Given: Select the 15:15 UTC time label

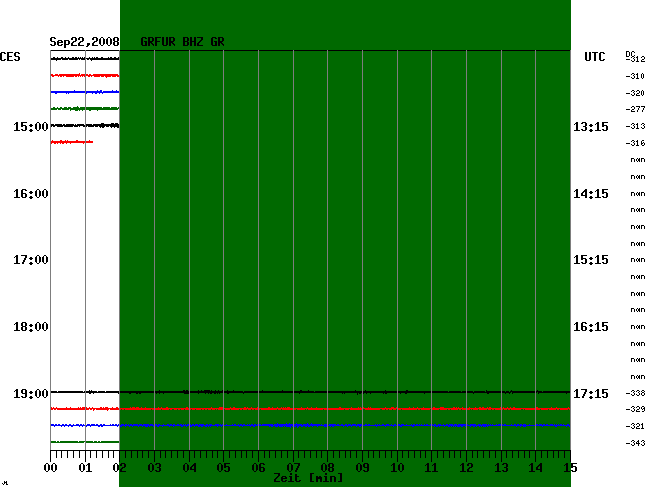Looking at the screenshot, I should 591,260.
